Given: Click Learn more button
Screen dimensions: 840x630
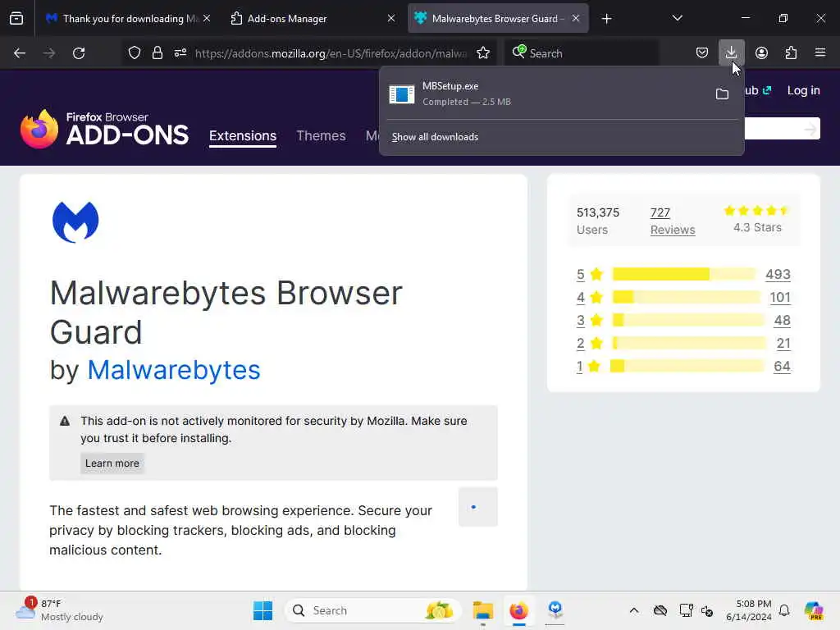Looking at the screenshot, I should point(112,463).
